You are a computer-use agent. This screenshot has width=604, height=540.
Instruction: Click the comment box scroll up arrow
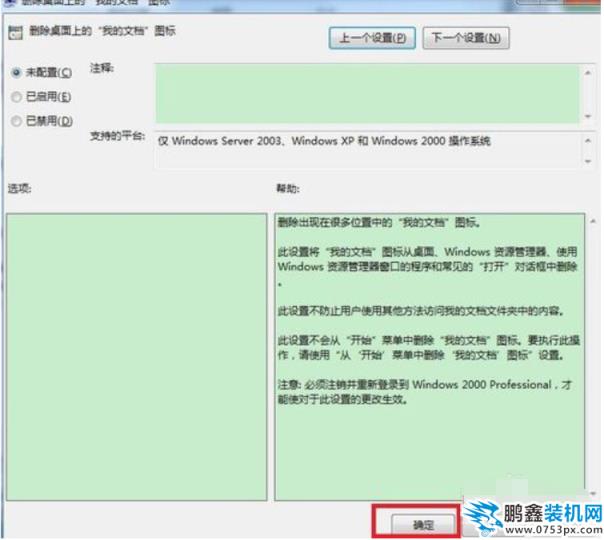tap(587, 72)
